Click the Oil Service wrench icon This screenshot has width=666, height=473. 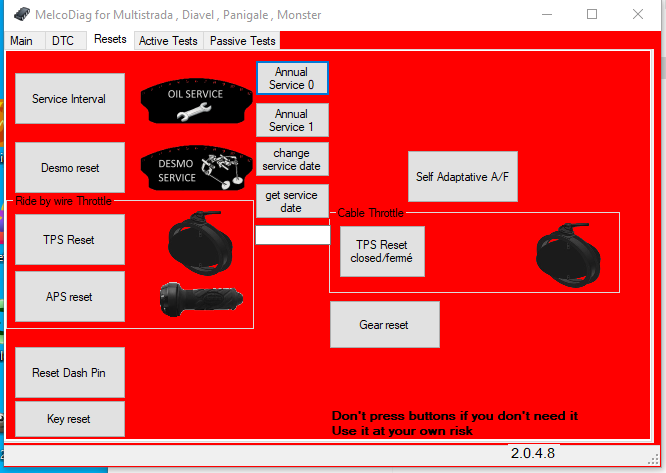(194, 102)
